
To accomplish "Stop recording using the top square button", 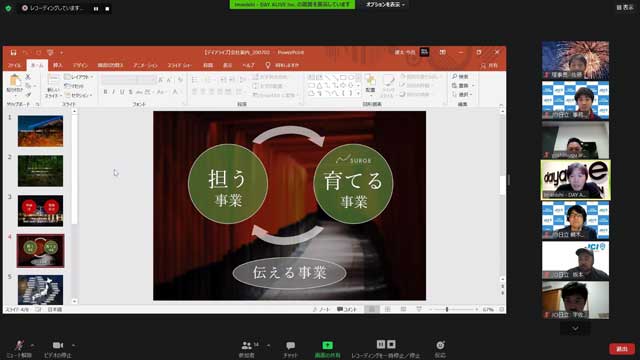I will tap(107, 8).
